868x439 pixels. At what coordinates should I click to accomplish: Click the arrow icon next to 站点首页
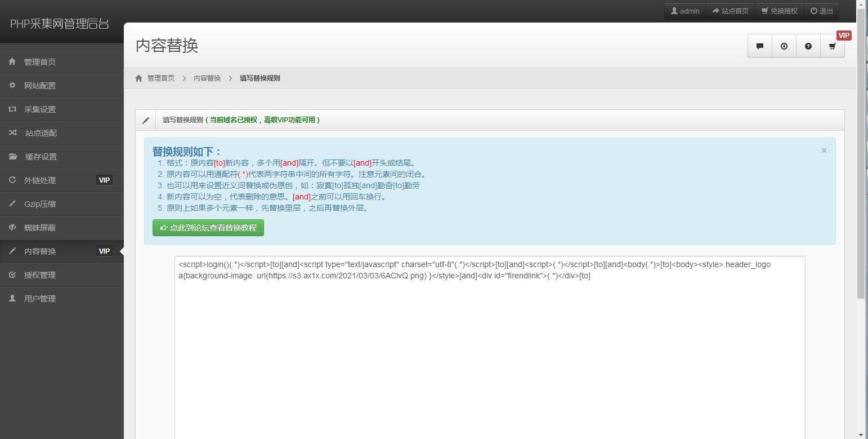(x=715, y=10)
